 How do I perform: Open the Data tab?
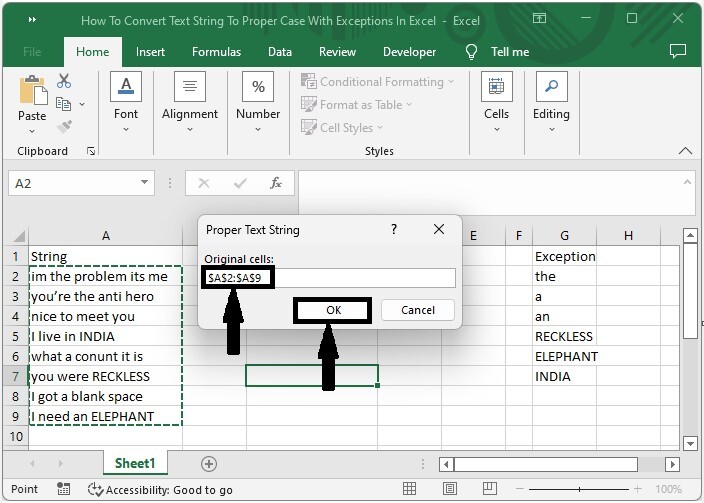pos(280,52)
